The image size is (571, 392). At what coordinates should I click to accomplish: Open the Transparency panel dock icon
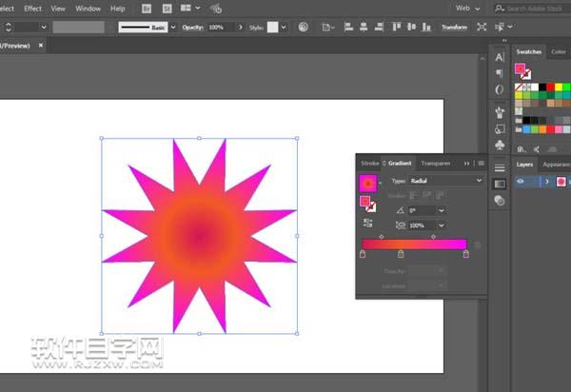tap(500, 200)
